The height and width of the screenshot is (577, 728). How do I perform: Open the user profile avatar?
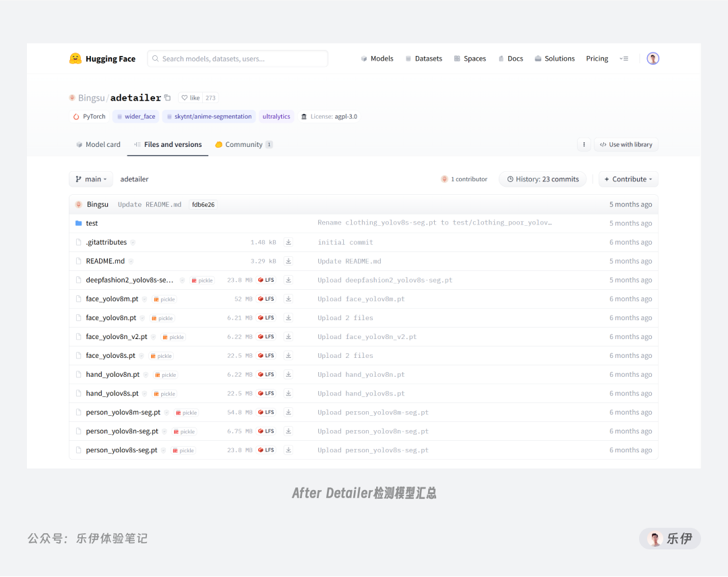653,59
